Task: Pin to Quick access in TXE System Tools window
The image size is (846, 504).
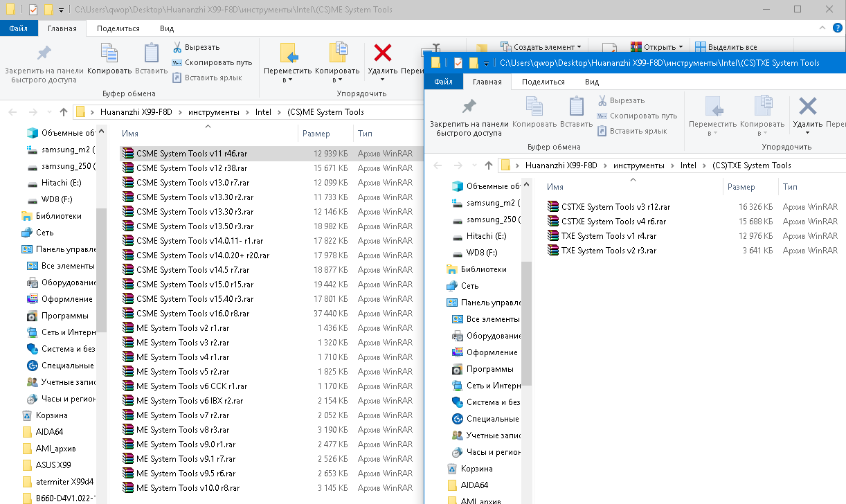Action: click(469, 116)
